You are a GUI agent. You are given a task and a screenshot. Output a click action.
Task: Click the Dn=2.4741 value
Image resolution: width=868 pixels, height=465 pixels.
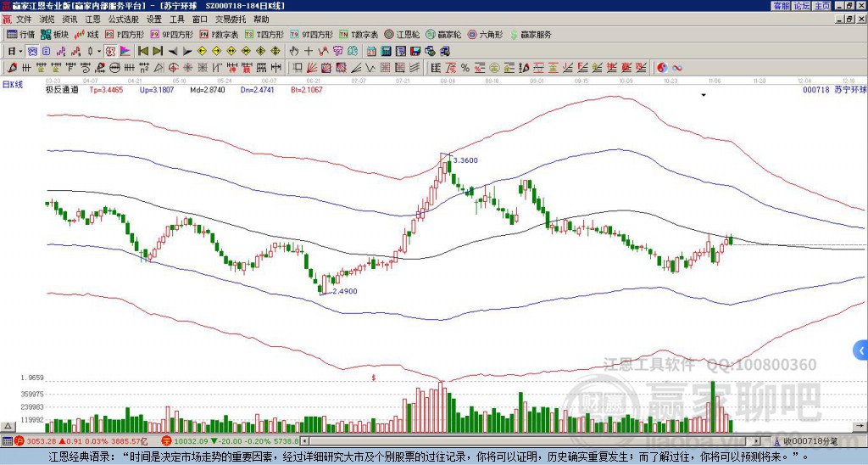[258, 89]
